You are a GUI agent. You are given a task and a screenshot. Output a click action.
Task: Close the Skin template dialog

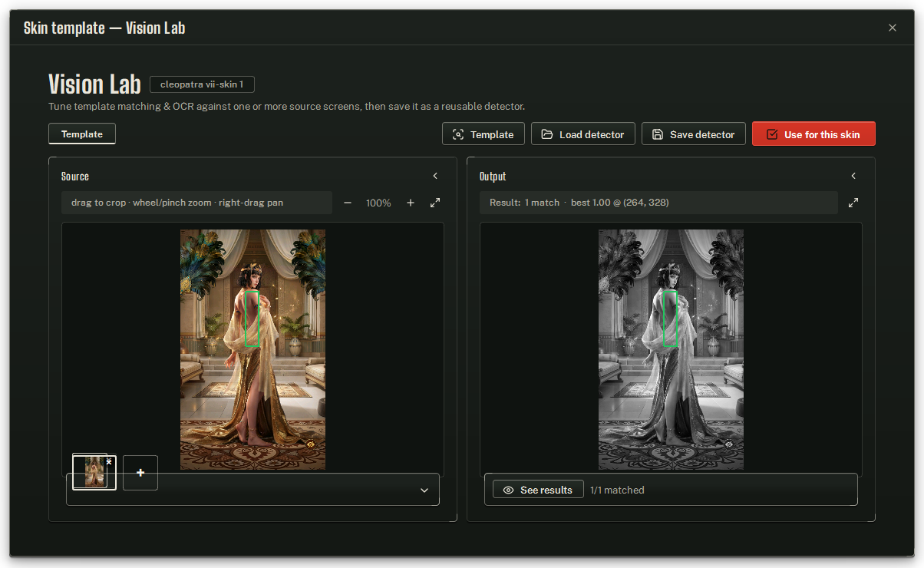pos(892,28)
